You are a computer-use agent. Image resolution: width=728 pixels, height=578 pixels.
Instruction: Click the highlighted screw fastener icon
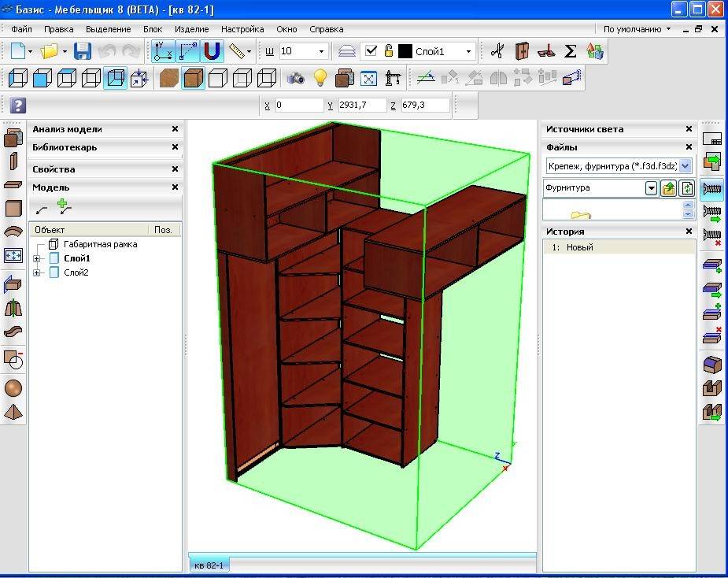[711, 189]
